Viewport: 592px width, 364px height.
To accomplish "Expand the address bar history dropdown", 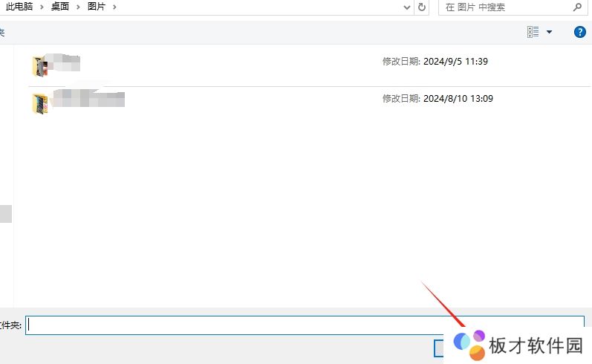I will (406, 7).
